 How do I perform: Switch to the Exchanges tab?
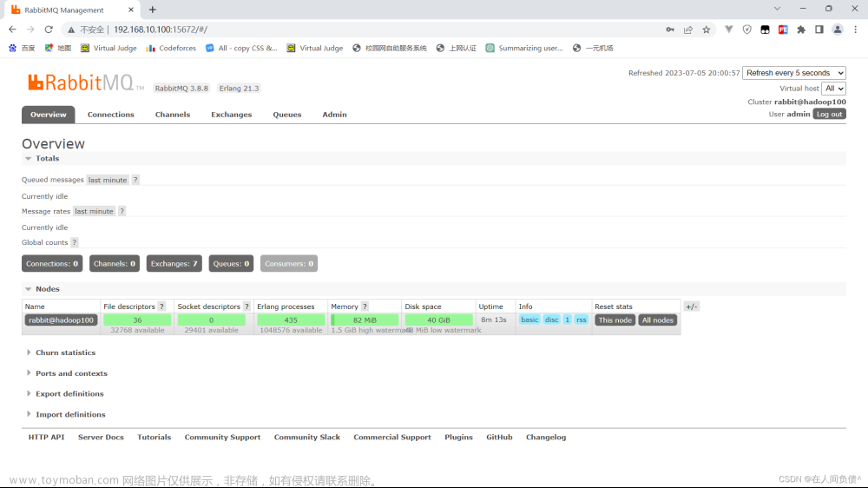(232, 115)
